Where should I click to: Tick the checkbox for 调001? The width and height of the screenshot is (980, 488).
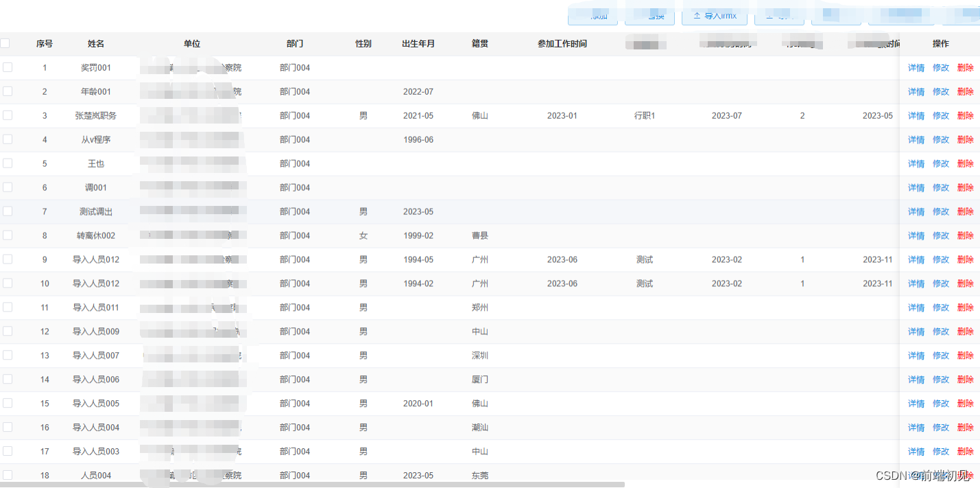[8, 187]
